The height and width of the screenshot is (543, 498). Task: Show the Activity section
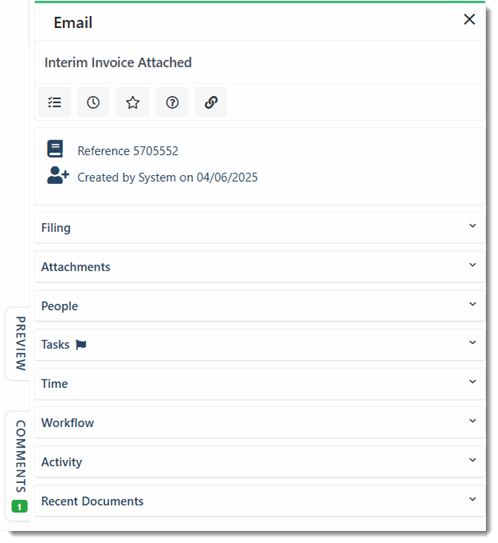(x=260, y=462)
